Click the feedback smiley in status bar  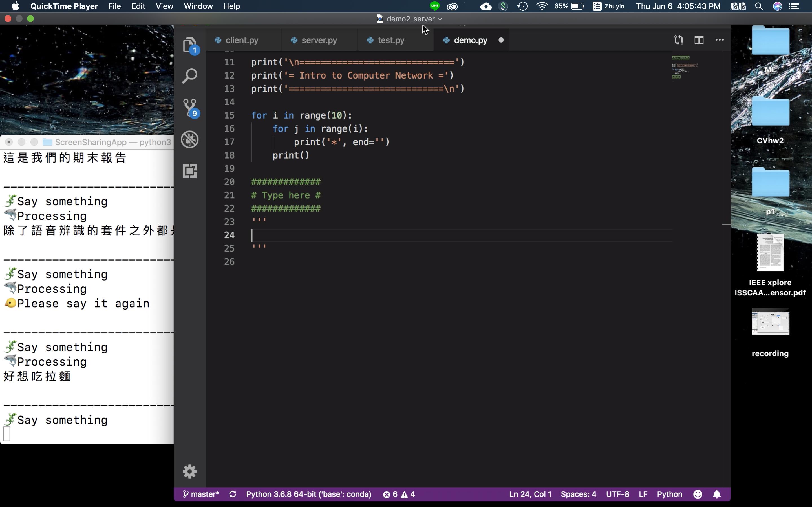698,494
